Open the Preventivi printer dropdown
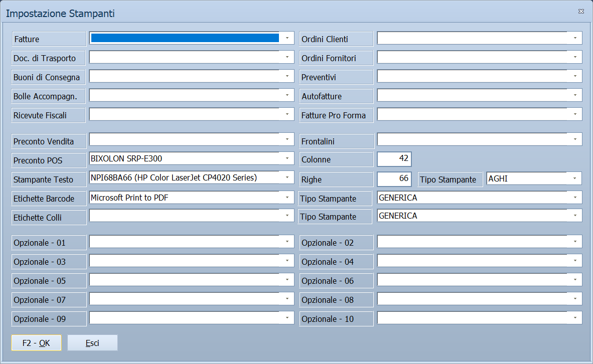This screenshot has height=364, width=593. click(575, 76)
